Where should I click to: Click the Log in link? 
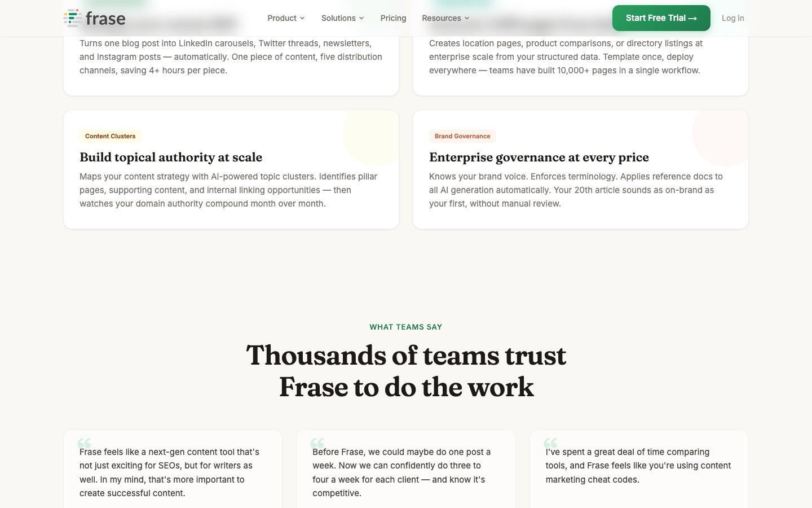[732, 18]
